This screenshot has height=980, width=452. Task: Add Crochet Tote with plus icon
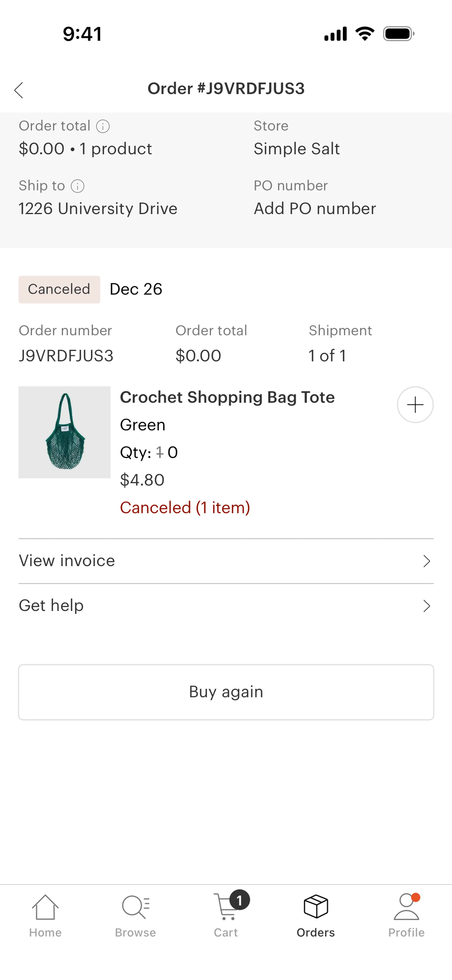(415, 405)
